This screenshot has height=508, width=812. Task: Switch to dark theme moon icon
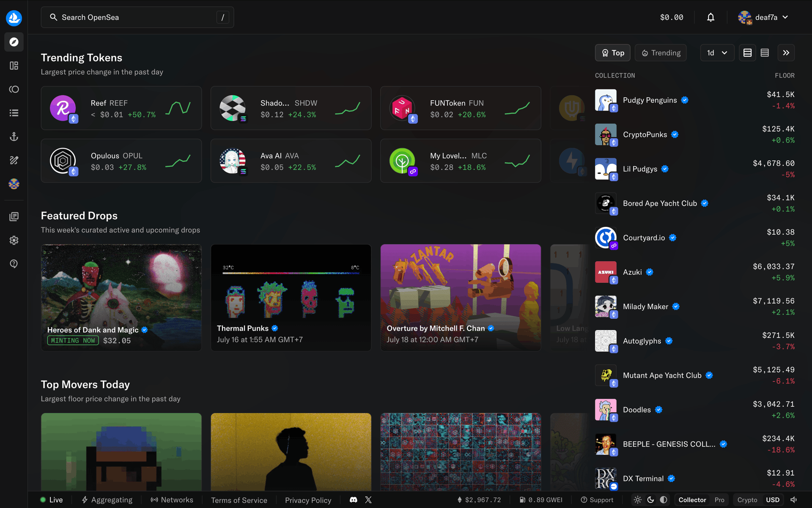(x=650, y=500)
